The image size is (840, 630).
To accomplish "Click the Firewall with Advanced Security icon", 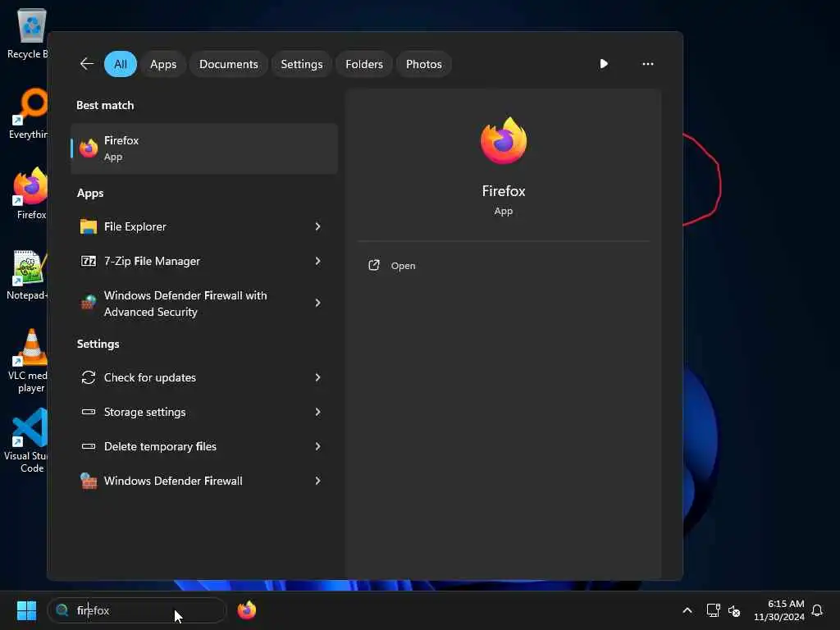I will 89,303.
